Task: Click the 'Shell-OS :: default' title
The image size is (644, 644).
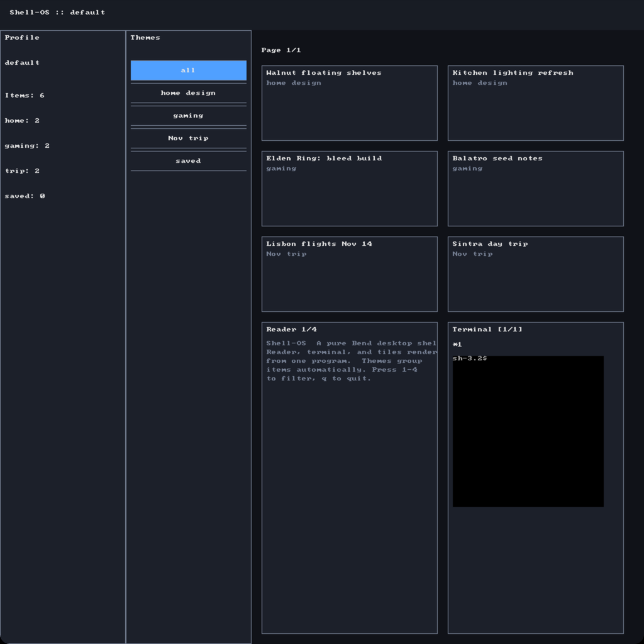Action: point(57,13)
